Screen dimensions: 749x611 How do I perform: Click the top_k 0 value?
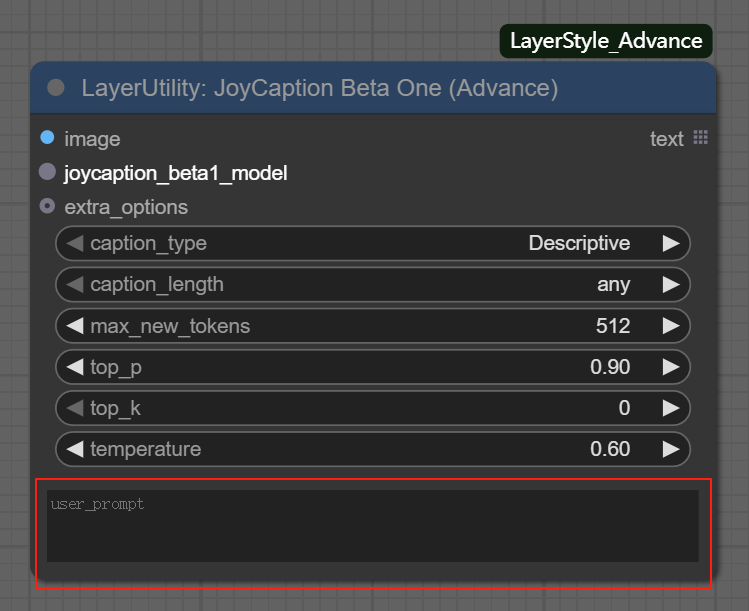(x=624, y=408)
